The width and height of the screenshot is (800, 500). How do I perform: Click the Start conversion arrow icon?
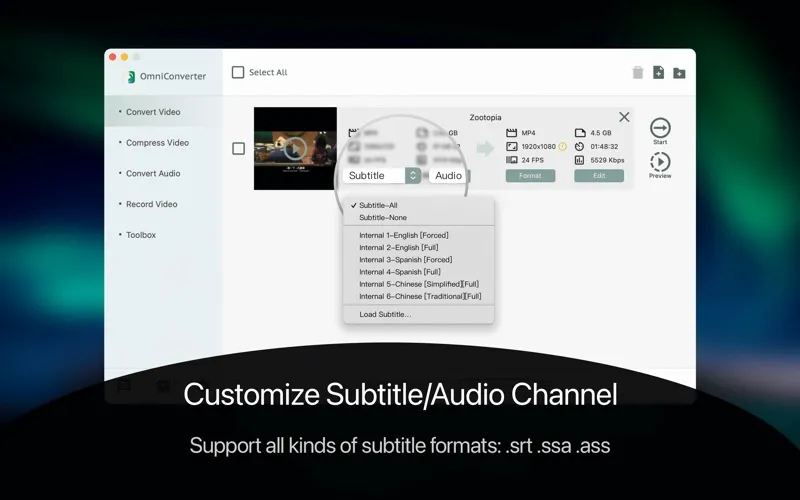660,128
